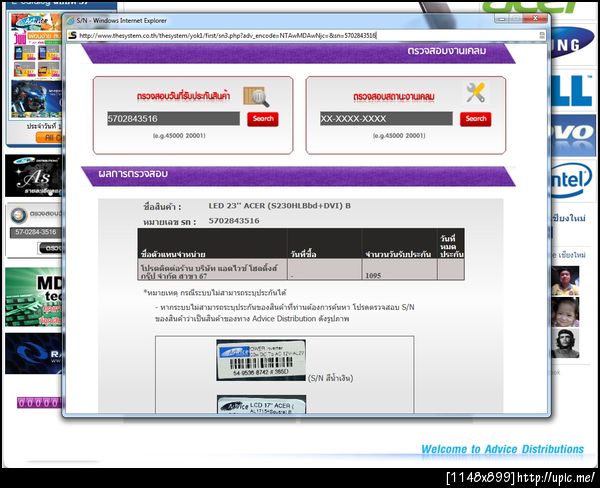This screenshot has width=600, height=488.
Task: Click the Acer logo on background page
Action: pos(532,7)
